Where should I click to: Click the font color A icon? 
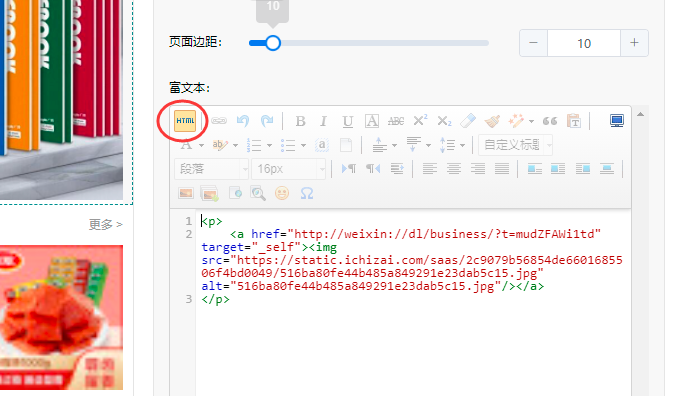pyautogui.click(x=187, y=145)
